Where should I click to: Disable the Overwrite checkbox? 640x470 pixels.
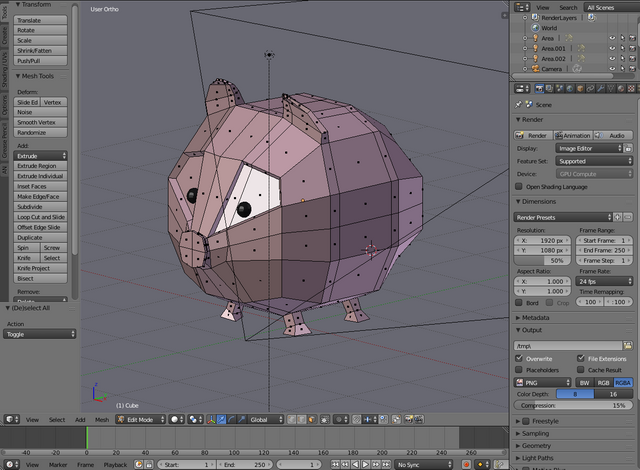click(519, 357)
